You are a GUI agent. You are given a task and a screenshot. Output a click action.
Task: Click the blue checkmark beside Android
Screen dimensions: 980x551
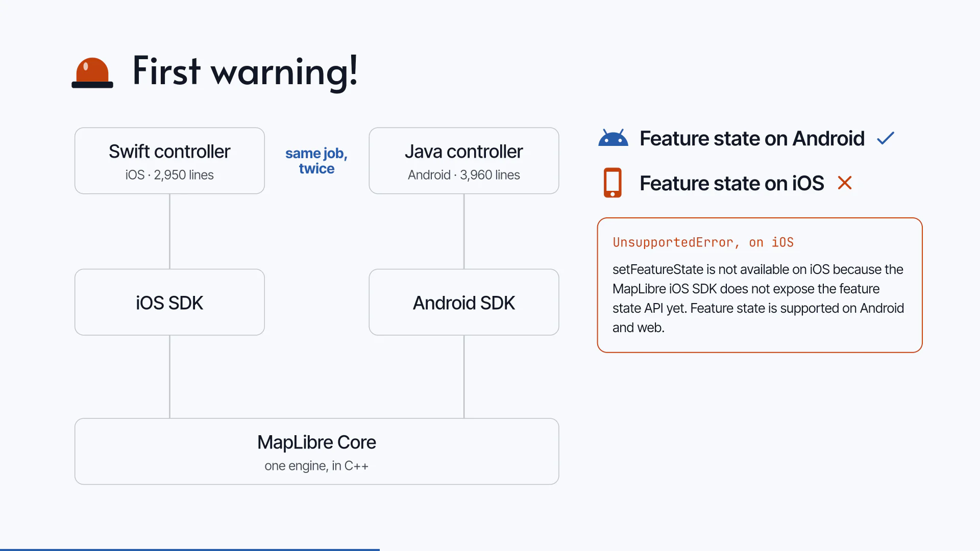coord(886,138)
